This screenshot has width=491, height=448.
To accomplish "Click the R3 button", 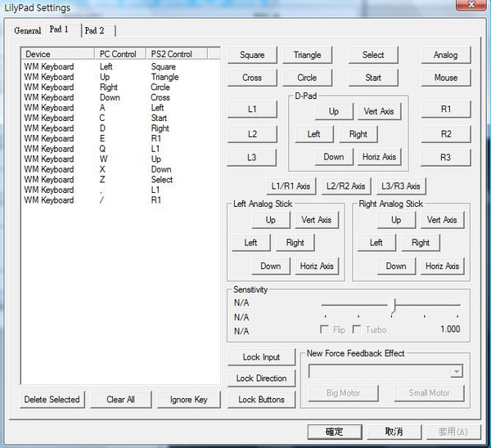I will click(x=446, y=157).
